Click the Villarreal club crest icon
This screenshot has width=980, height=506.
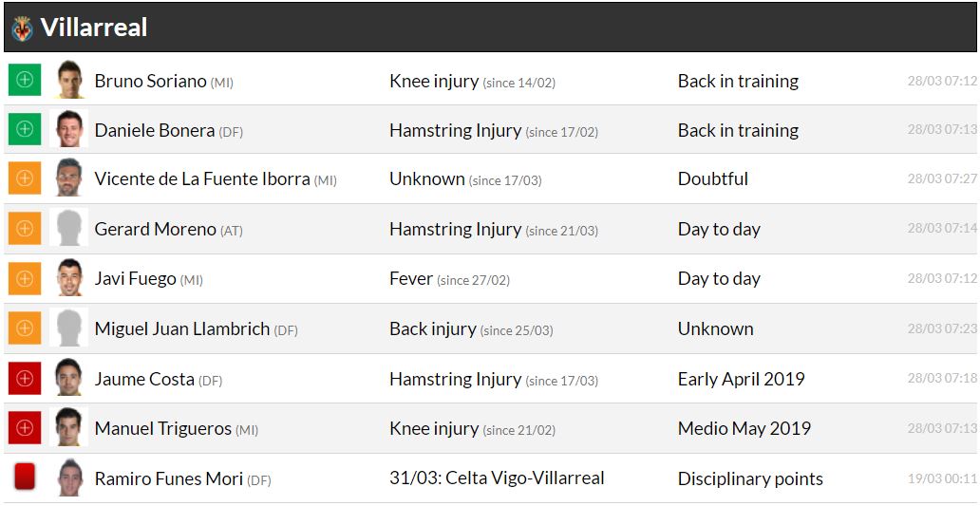[x=22, y=28]
